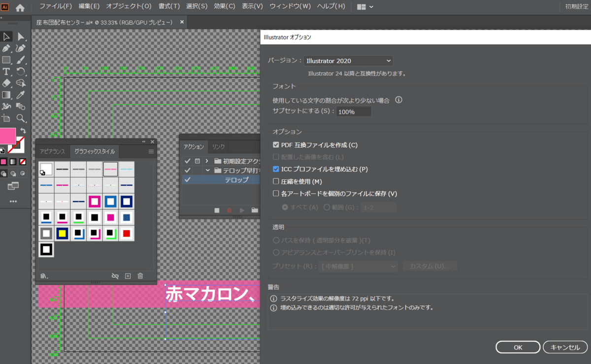Set color mode to None

(23, 161)
